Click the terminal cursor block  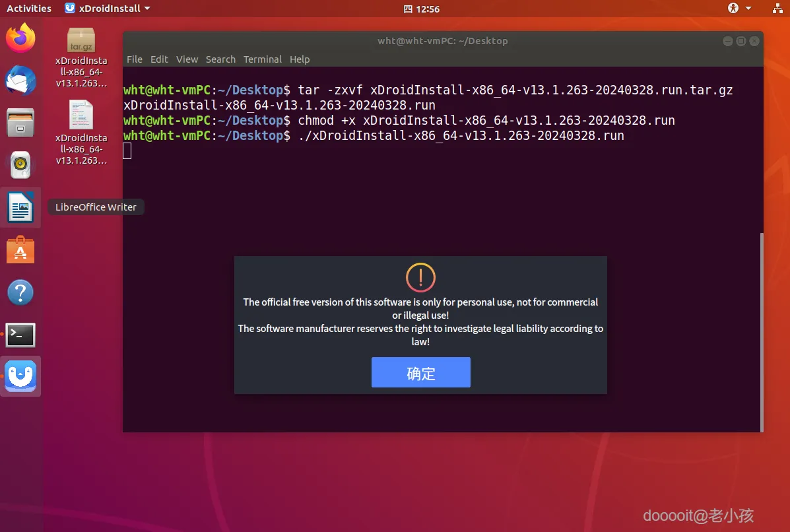pos(127,150)
